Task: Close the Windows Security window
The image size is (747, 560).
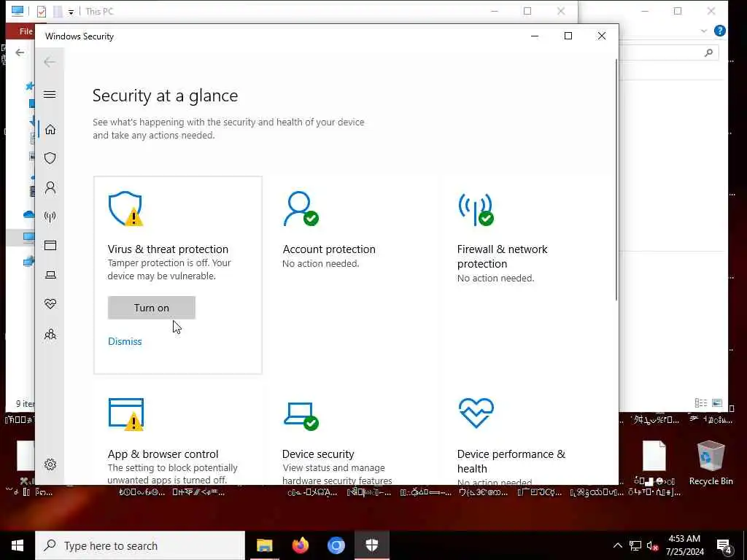Action: 602,36
